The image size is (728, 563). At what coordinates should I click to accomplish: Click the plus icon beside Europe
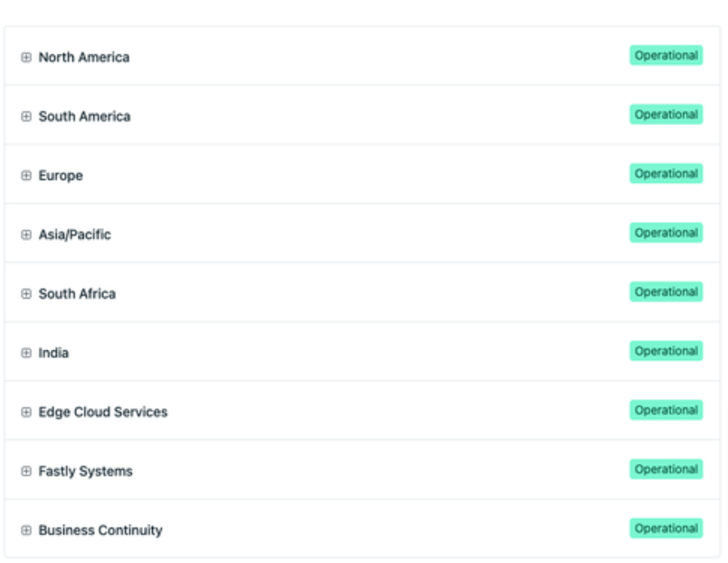pyautogui.click(x=26, y=176)
